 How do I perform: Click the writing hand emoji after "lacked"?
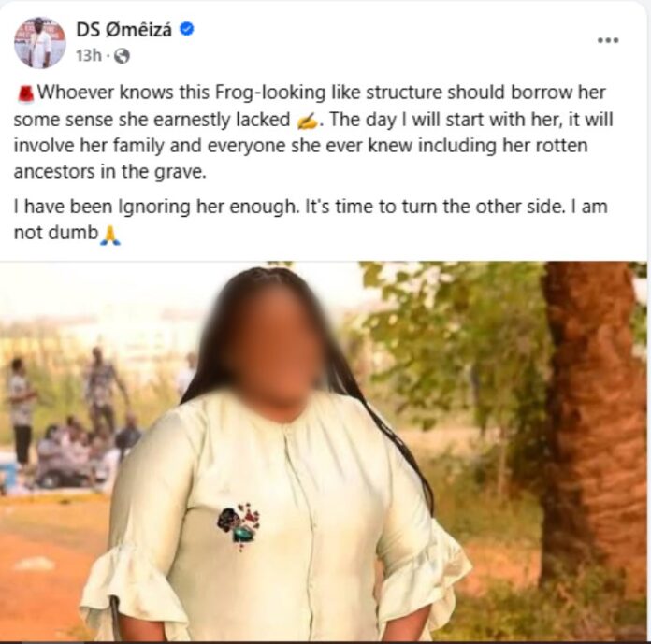307,122
